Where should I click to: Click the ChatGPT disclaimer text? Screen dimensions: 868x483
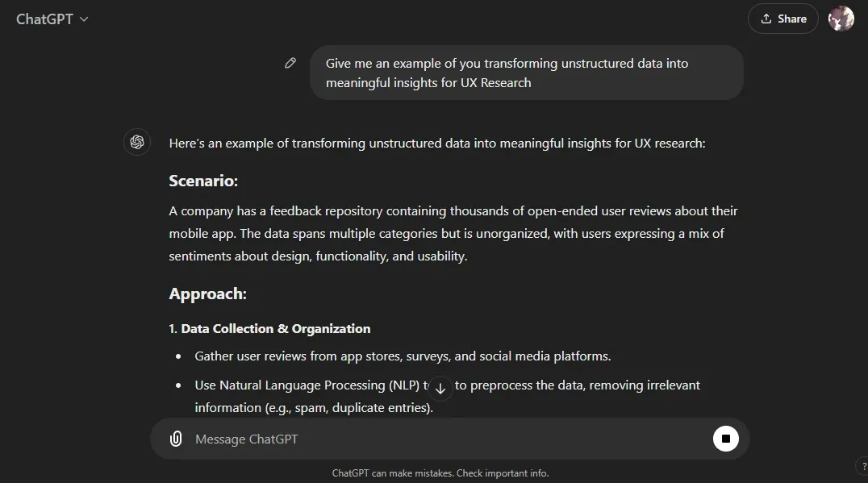[x=440, y=473]
